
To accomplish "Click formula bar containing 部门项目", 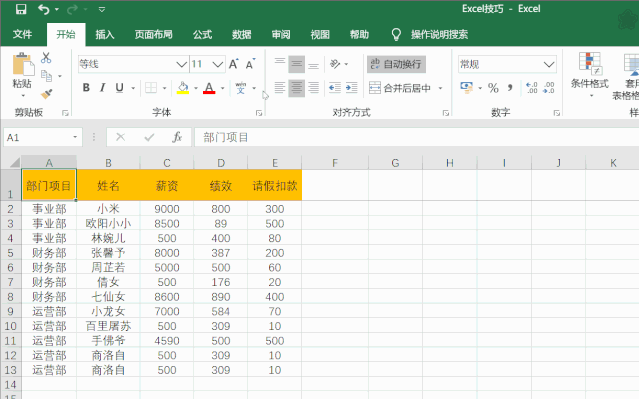I will (x=416, y=137).
